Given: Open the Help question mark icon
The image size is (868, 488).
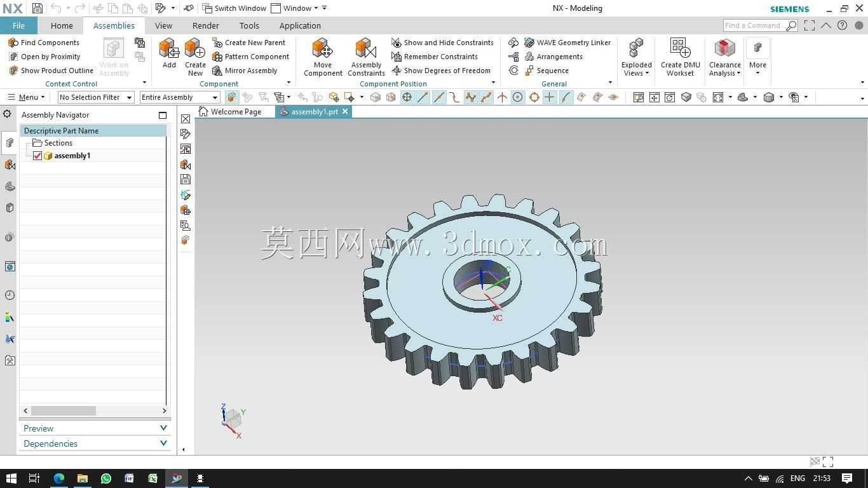Looking at the screenshot, I should [843, 25].
